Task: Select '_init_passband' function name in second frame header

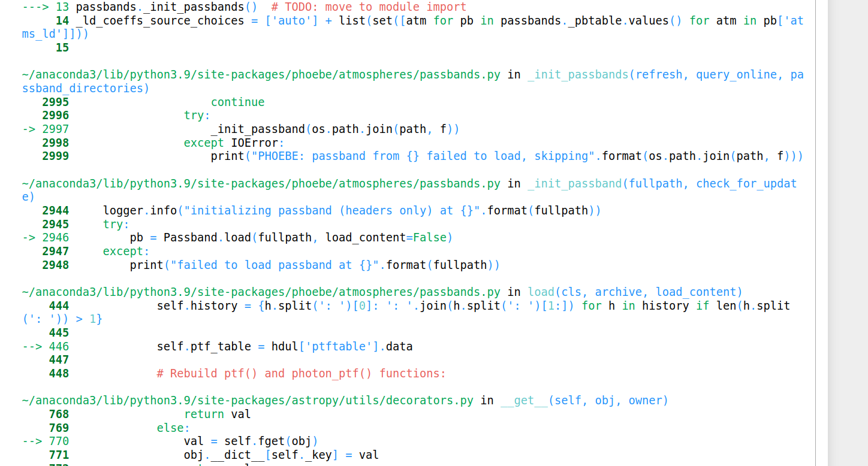Action: coord(575,184)
